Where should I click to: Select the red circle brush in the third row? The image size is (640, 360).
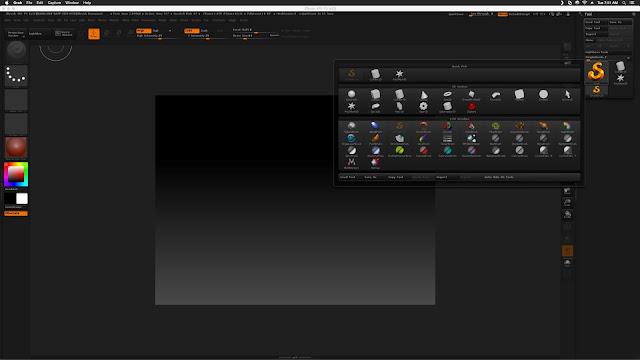point(424,151)
